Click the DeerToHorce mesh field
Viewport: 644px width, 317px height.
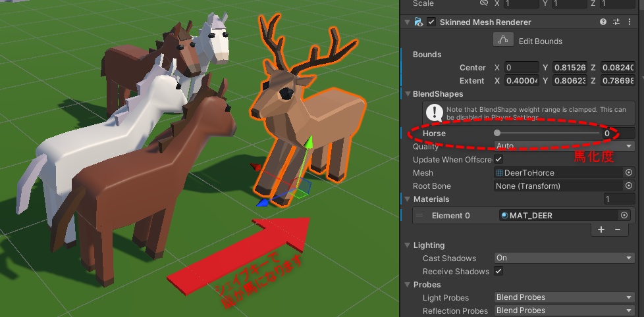pyautogui.click(x=558, y=173)
